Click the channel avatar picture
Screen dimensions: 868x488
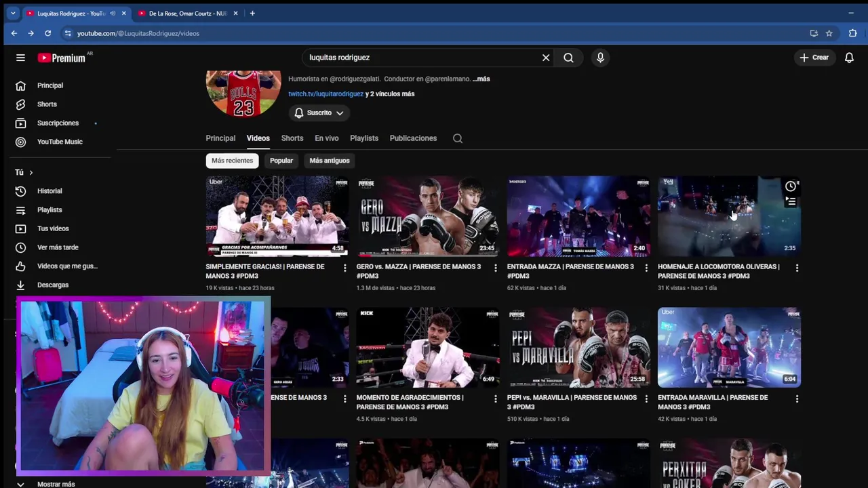(x=243, y=93)
